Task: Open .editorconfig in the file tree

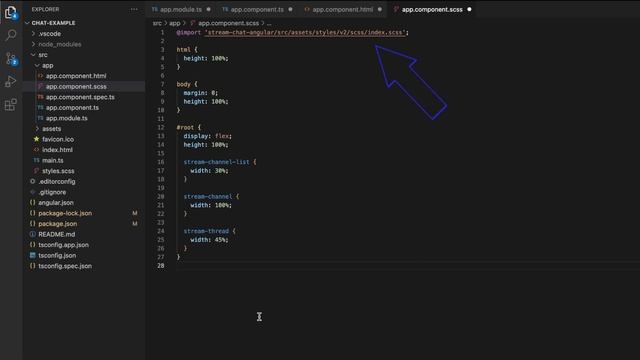Action: (x=57, y=182)
